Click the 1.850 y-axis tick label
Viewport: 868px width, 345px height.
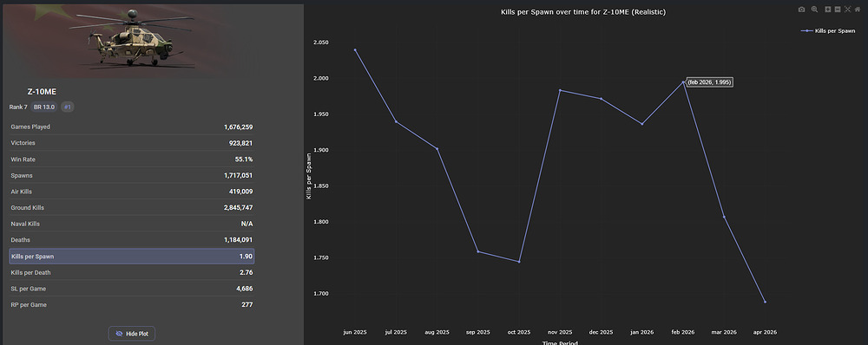321,186
